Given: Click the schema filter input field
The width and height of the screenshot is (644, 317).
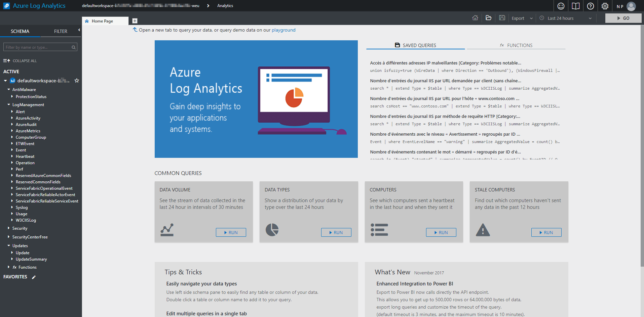Looking at the screenshot, I should pyautogui.click(x=40, y=47).
